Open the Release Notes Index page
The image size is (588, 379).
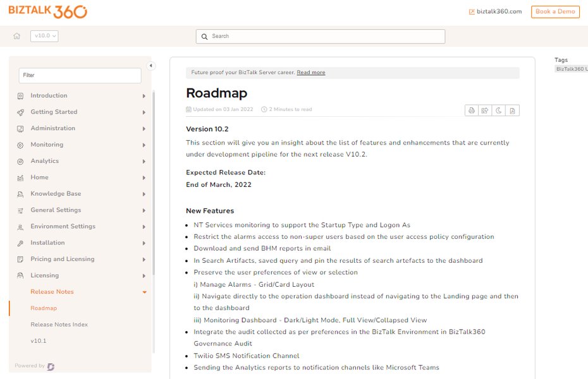[59, 324]
